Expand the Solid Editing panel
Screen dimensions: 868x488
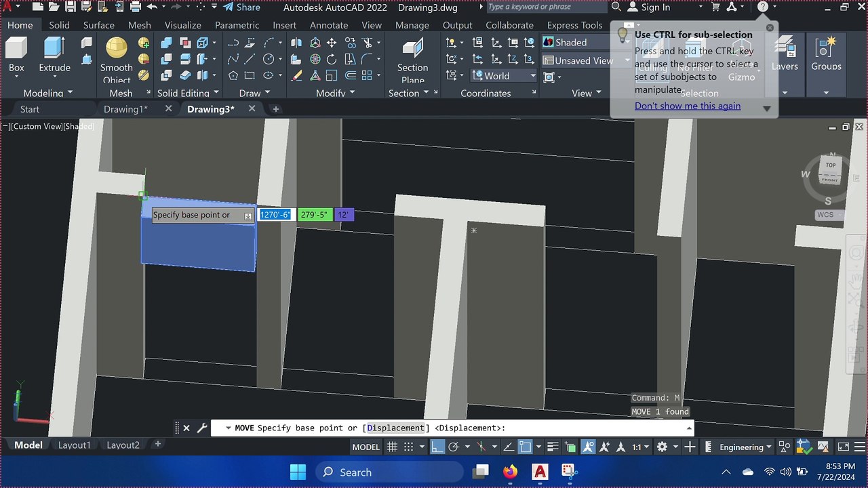point(188,93)
